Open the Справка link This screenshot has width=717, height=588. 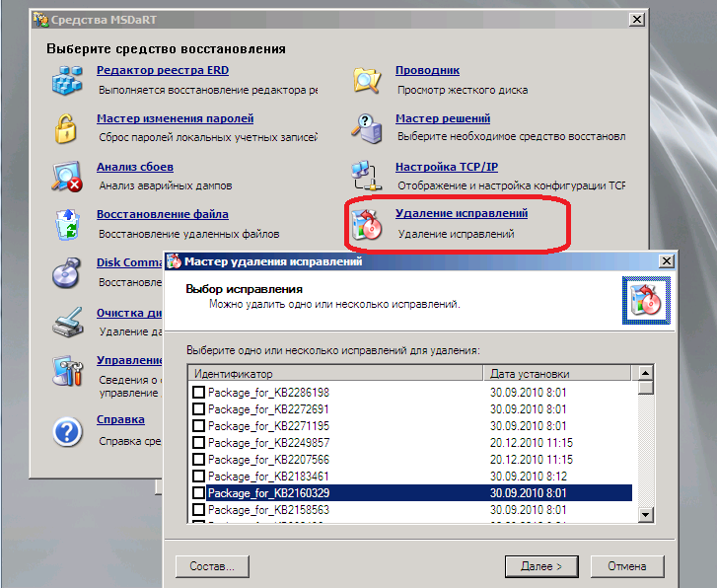tap(120, 419)
